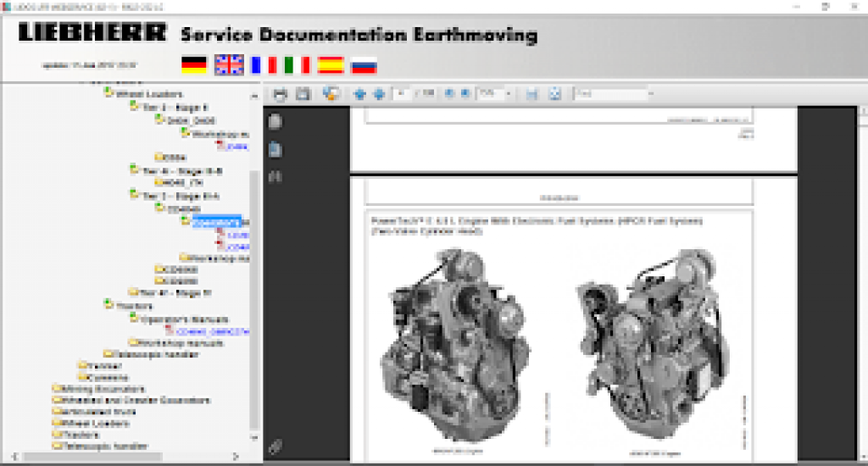The image size is (868, 466).
Task: Switch language to German via flag
Action: click(x=194, y=64)
